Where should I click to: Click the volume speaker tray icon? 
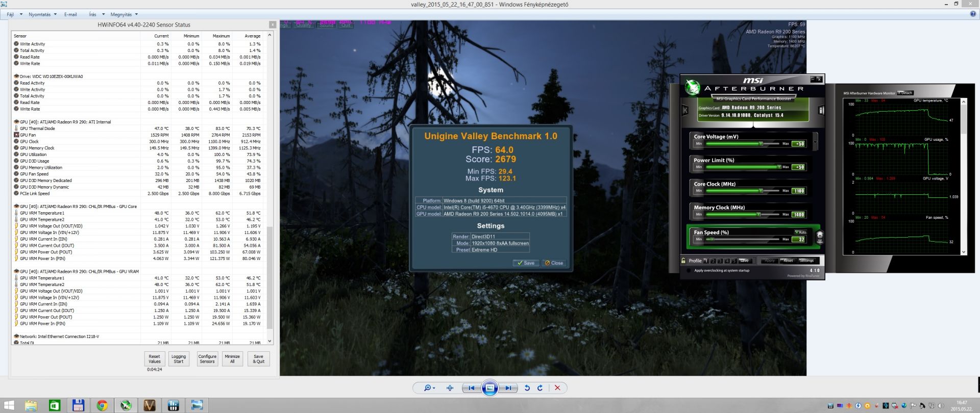coord(940,406)
